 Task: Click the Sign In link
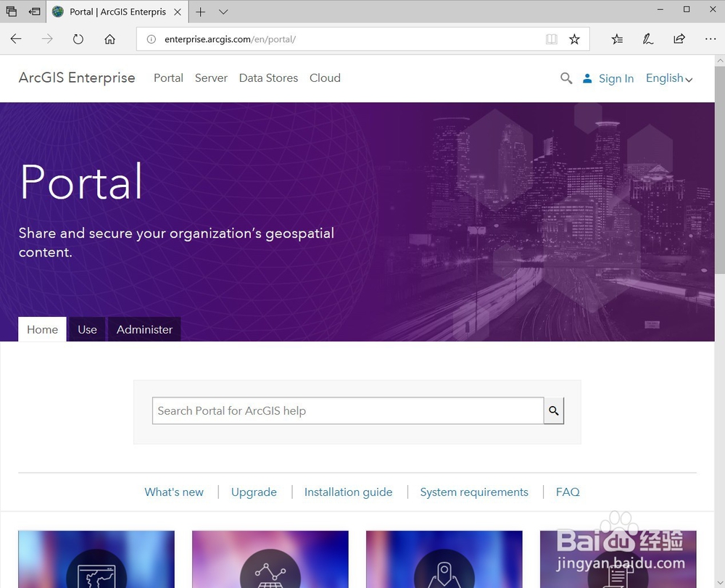tap(616, 78)
